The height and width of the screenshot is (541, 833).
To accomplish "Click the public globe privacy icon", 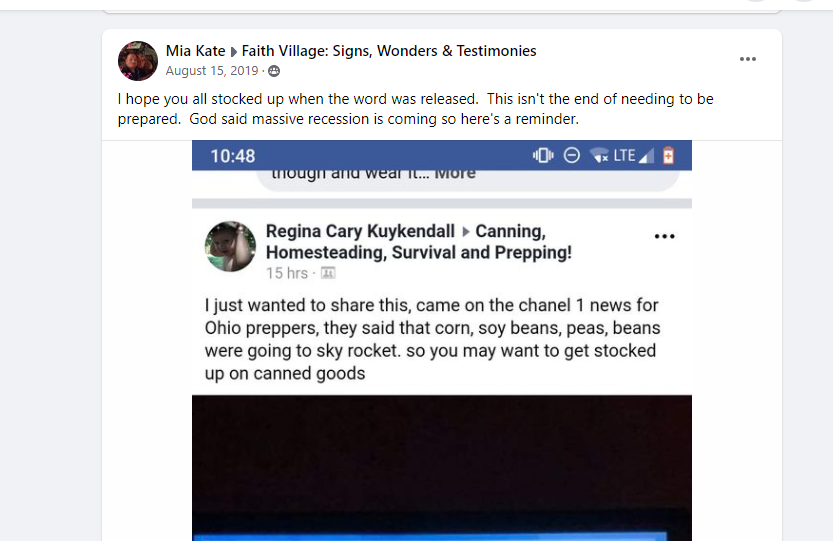I will click(274, 71).
